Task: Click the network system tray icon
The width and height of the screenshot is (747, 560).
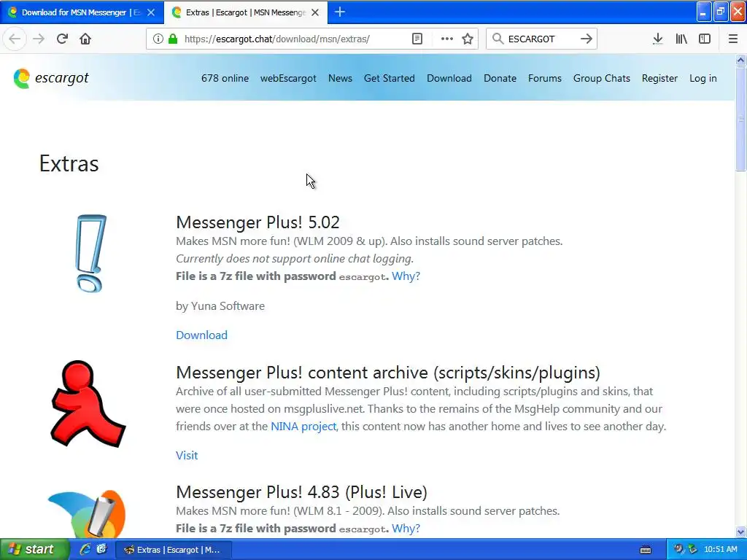Action: click(693, 549)
